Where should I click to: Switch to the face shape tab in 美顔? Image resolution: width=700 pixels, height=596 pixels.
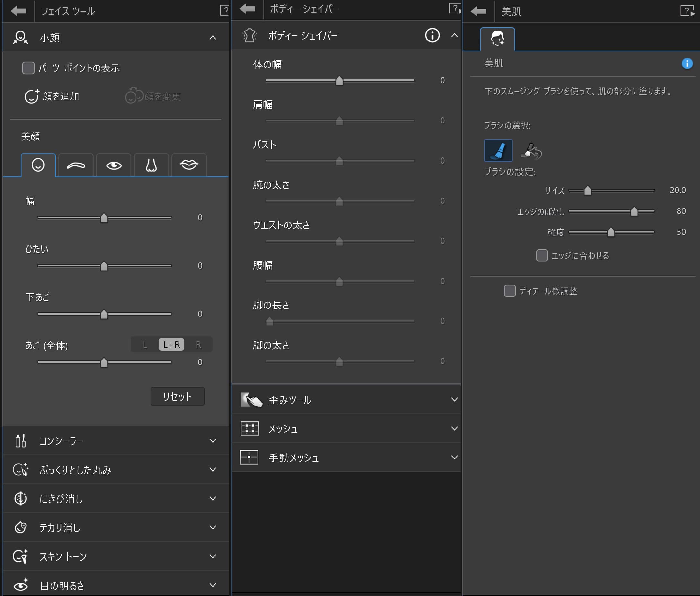(x=38, y=165)
